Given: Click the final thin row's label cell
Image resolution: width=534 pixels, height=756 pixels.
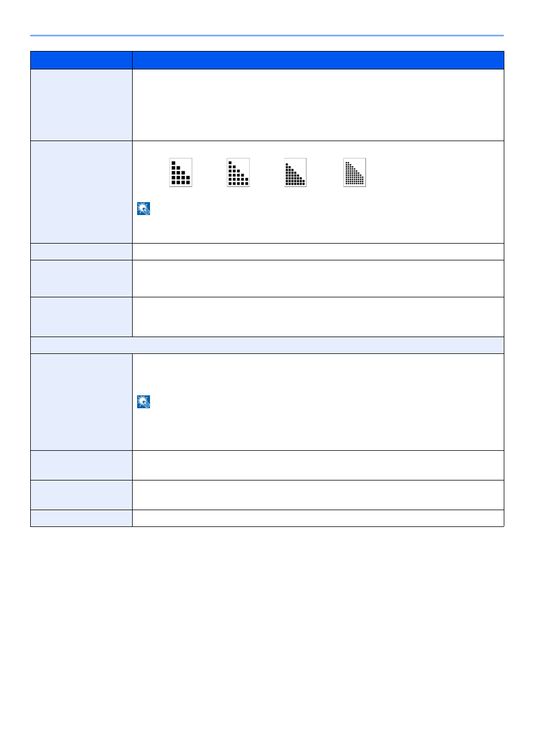Looking at the screenshot, I should 81,519.
